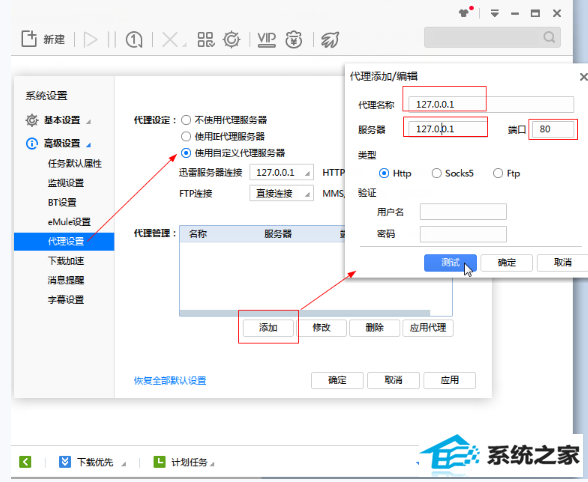Click restore all default settings link
The image size is (588, 482).
click(x=170, y=381)
